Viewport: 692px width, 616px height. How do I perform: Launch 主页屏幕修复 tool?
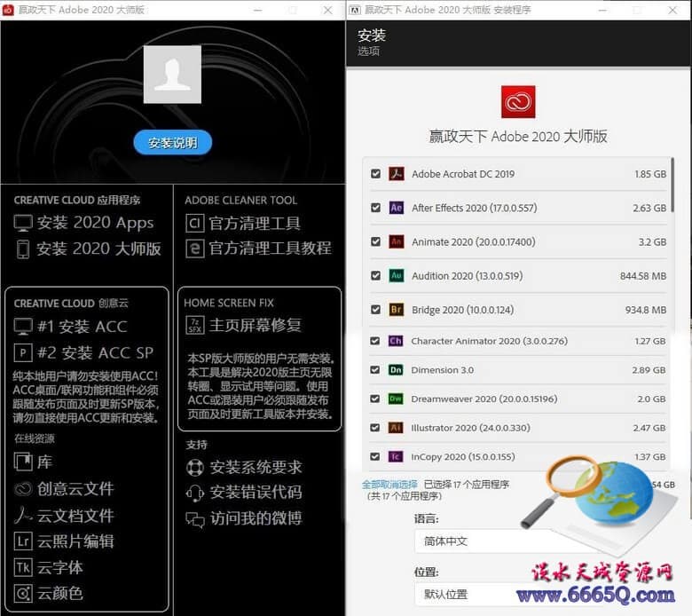256,326
